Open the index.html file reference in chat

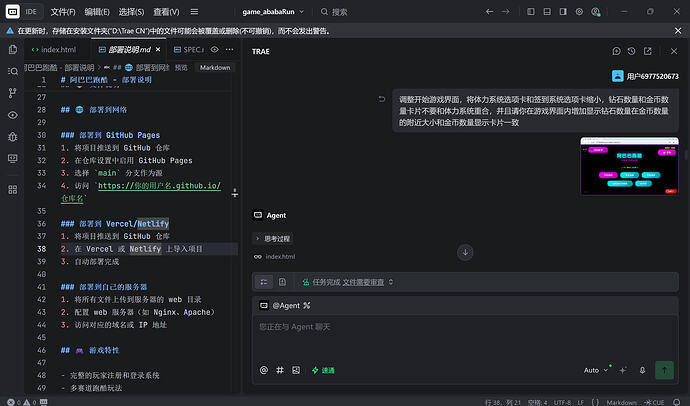click(x=275, y=256)
